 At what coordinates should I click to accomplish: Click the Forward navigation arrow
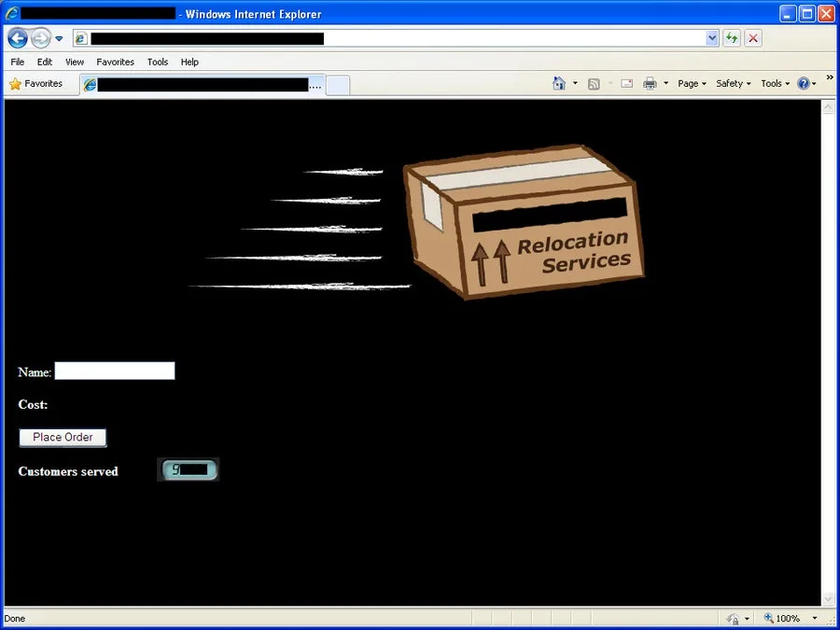coord(41,38)
